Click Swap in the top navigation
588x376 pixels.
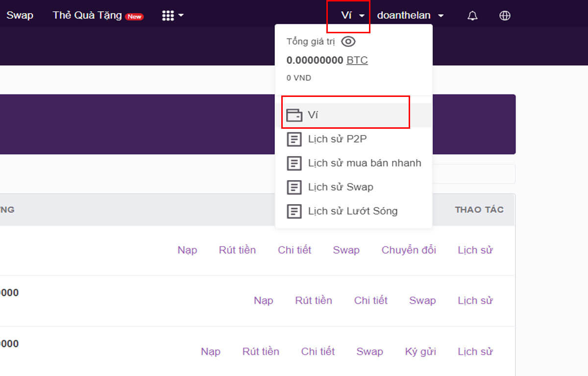(x=20, y=16)
